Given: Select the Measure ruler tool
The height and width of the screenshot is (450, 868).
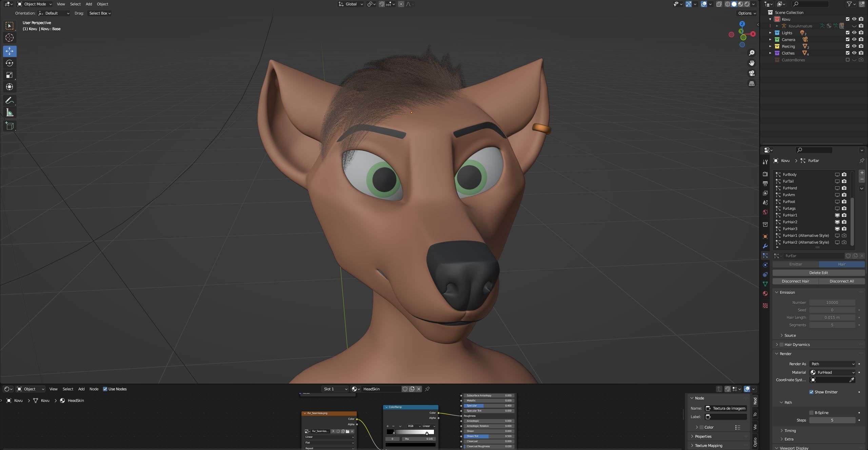Looking at the screenshot, I should [x=9, y=112].
